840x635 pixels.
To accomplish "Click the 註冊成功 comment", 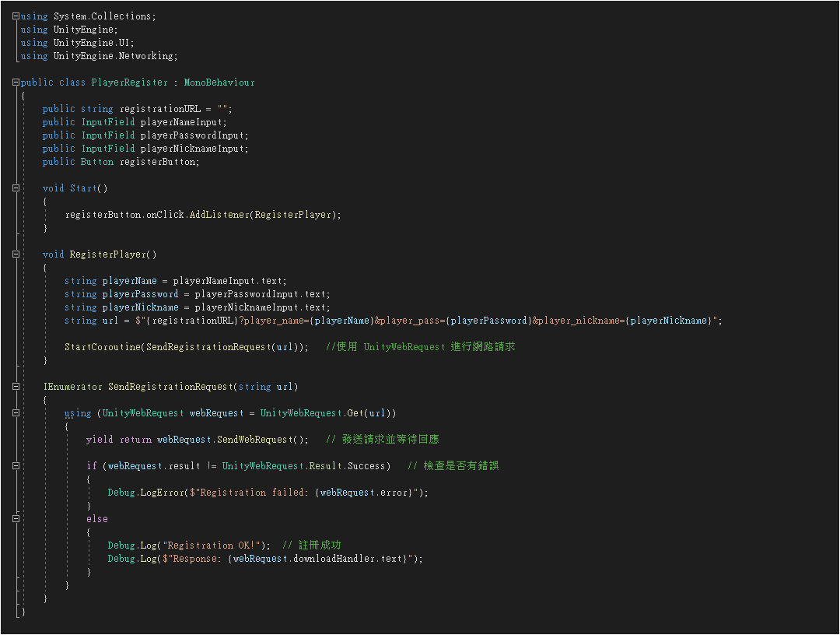I will pos(319,546).
